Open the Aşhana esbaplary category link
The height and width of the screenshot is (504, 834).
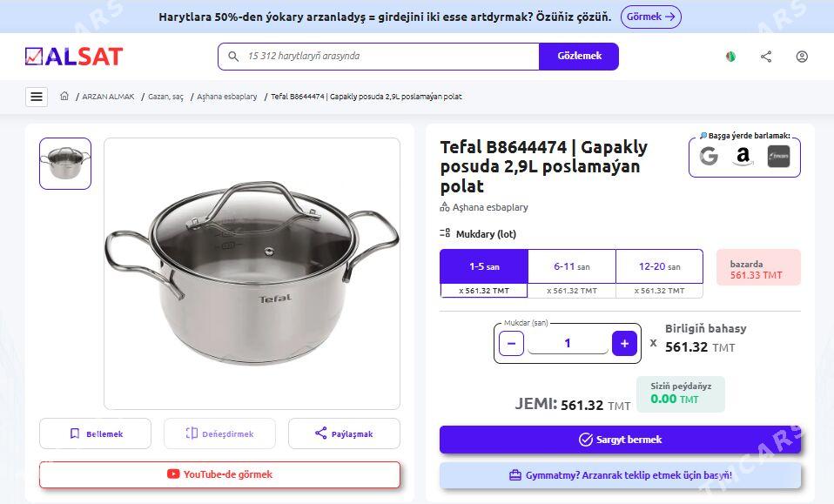[x=490, y=206]
